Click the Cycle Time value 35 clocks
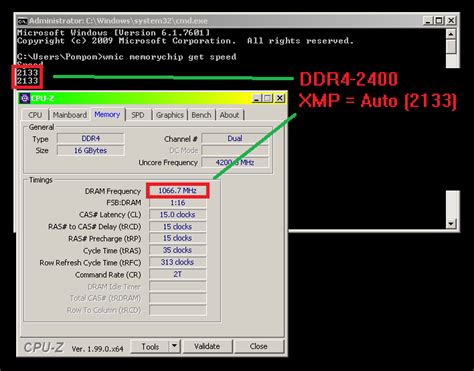The height and width of the screenshot is (371, 474). tap(177, 250)
